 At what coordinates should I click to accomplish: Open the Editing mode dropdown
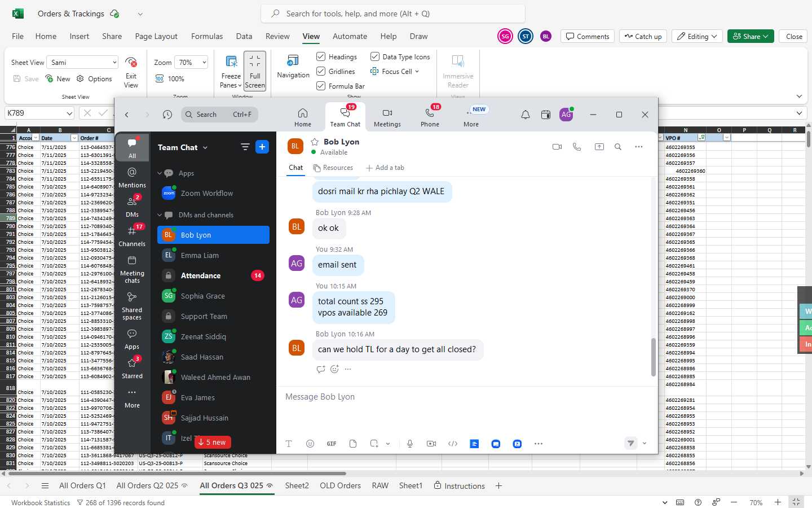coord(697,36)
